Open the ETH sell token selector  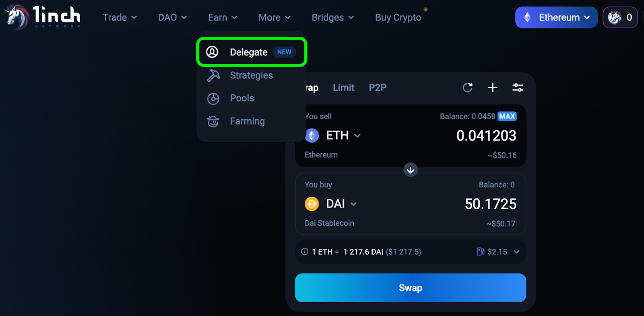pos(333,135)
